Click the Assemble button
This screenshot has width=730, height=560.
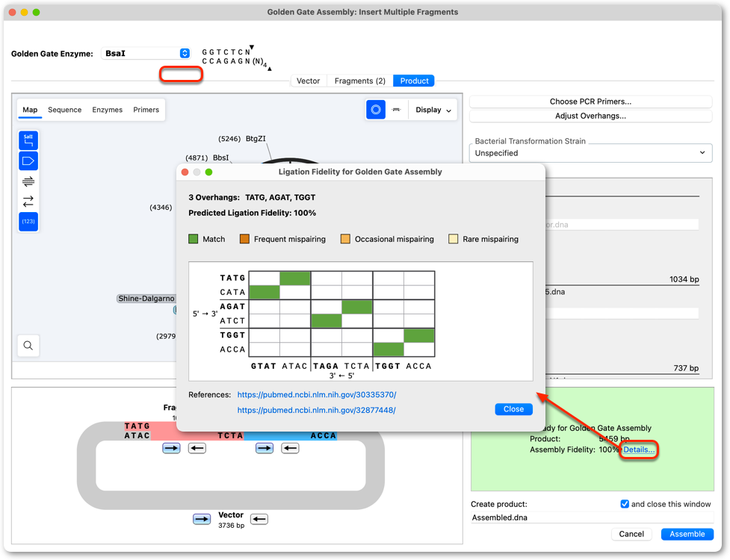click(687, 534)
